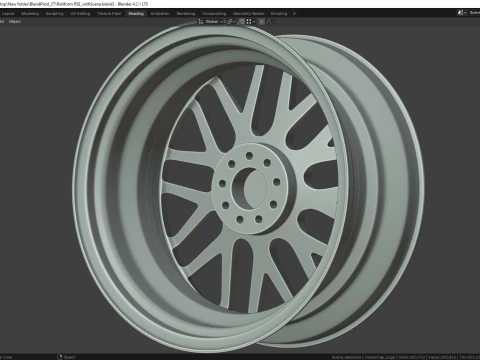Screen dimensions: 480x360
Task: Open the Compositing workspace tab
Action: point(214,14)
